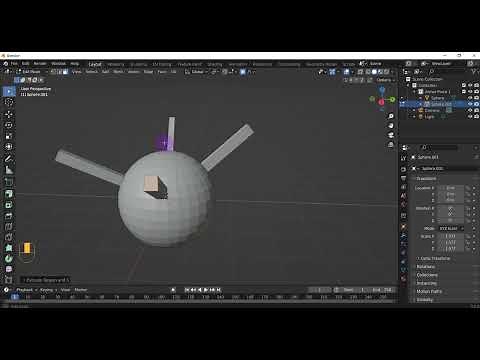Expand the Camera item in outliner
The width and height of the screenshot is (480, 360).
(415, 110)
